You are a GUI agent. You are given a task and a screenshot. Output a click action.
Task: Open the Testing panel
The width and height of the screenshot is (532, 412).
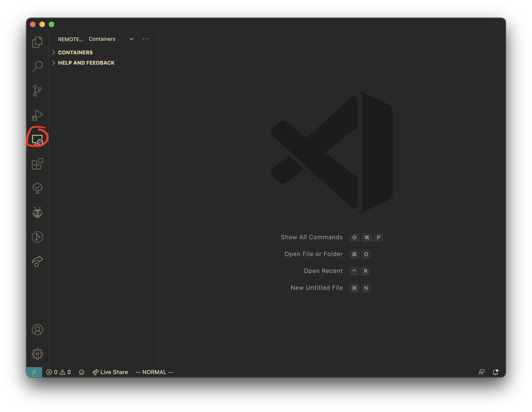tap(37, 188)
